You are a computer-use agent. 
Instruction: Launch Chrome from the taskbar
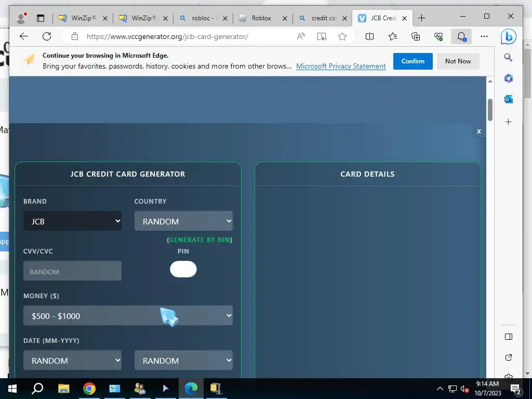(x=89, y=389)
